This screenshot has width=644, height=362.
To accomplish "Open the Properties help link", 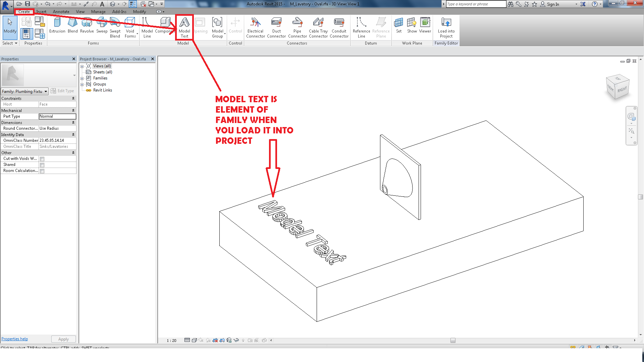I will (x=14, y=339).
